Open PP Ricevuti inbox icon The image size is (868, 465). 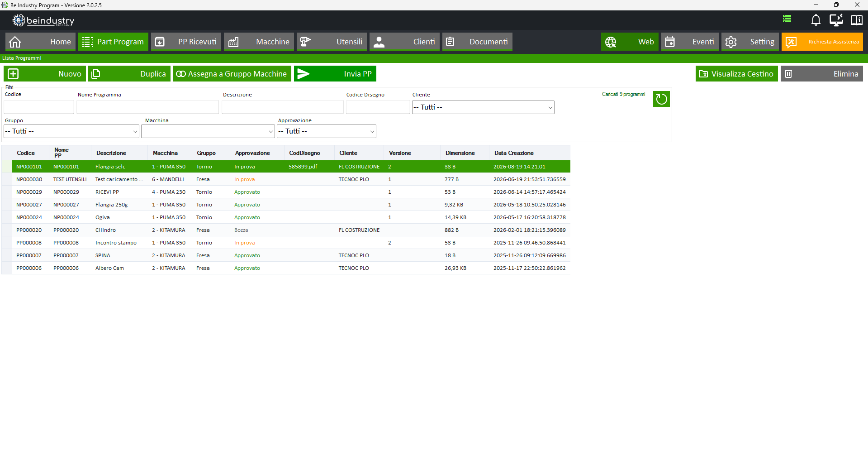point(160,42)
